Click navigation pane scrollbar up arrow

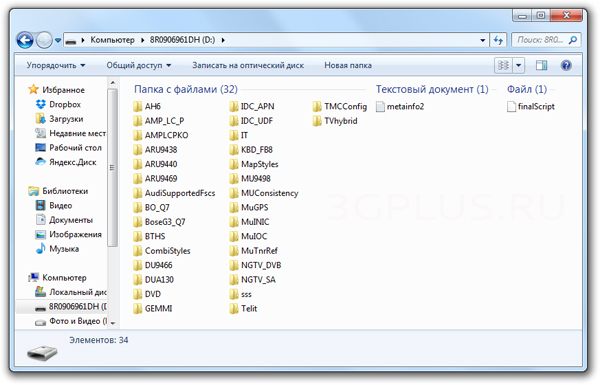coord(112,83)
